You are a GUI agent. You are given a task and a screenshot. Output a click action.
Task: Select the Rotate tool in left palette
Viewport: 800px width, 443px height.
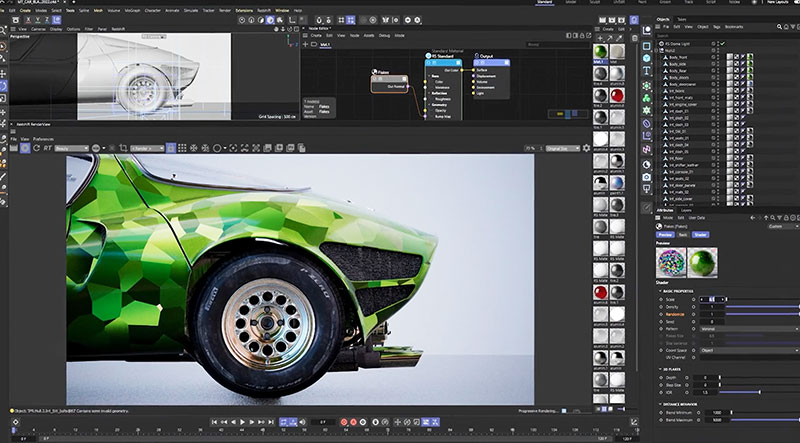[x=3, y=86]
